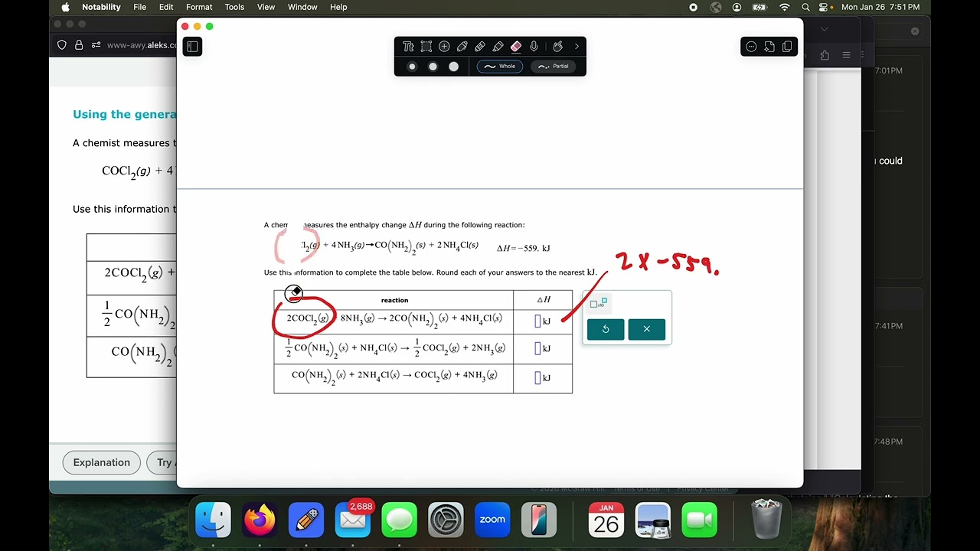Open Zoom from the Dock

point(492,520)
